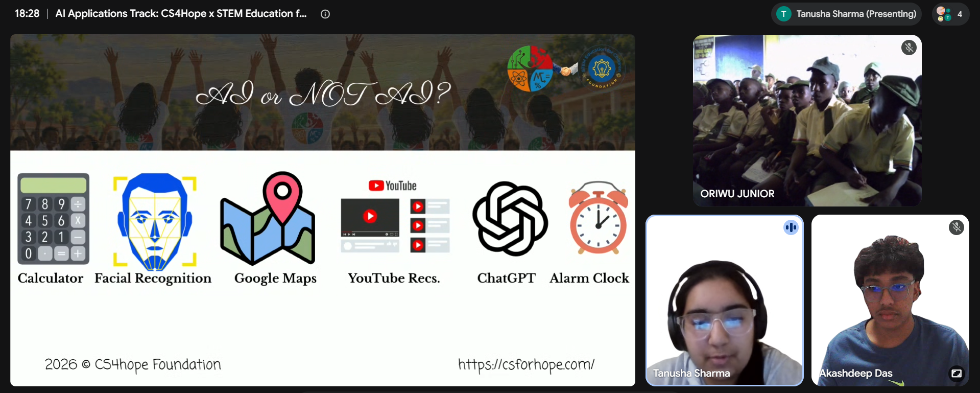Open the meeting details info icon
980x393 pixels.
click(x=325, y=14)
